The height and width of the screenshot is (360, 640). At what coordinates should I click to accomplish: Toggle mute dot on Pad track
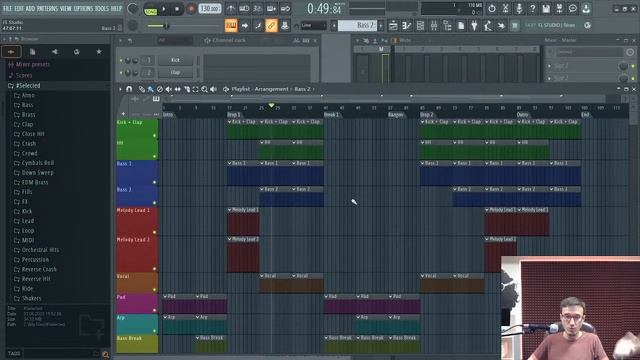coord(154,310)
